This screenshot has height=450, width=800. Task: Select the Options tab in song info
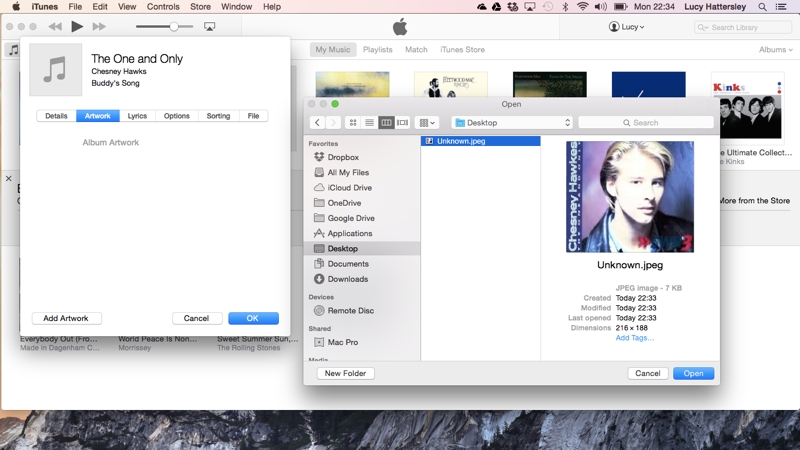[177, 116]
